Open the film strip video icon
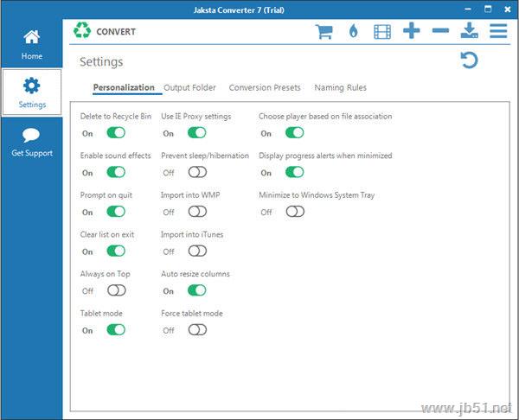519x420 pixels. 382,32
